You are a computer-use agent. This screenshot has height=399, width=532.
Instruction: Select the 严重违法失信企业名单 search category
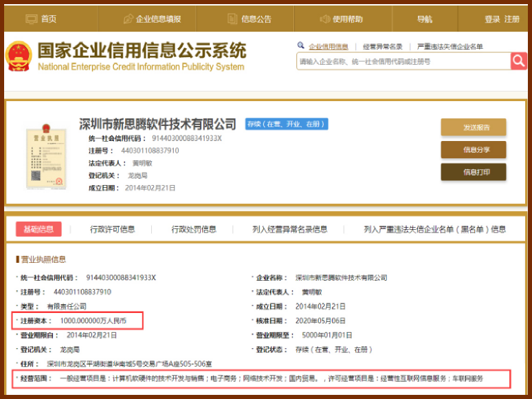click(x=450, y=47)
